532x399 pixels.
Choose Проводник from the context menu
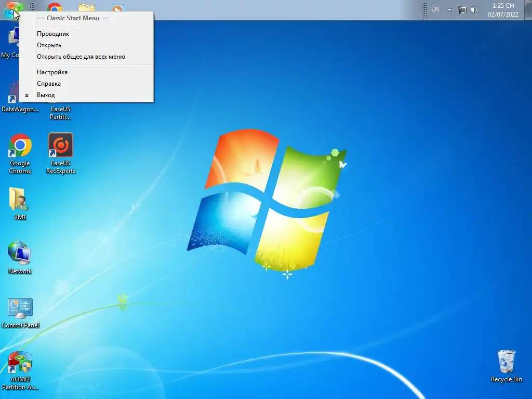tap(87, 34)
